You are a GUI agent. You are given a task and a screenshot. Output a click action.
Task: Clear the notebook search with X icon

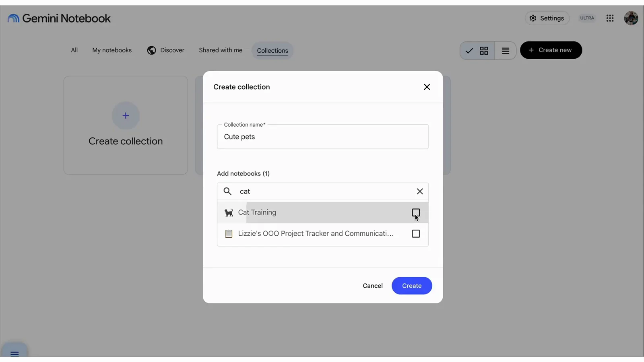click(x=420, y=191)
